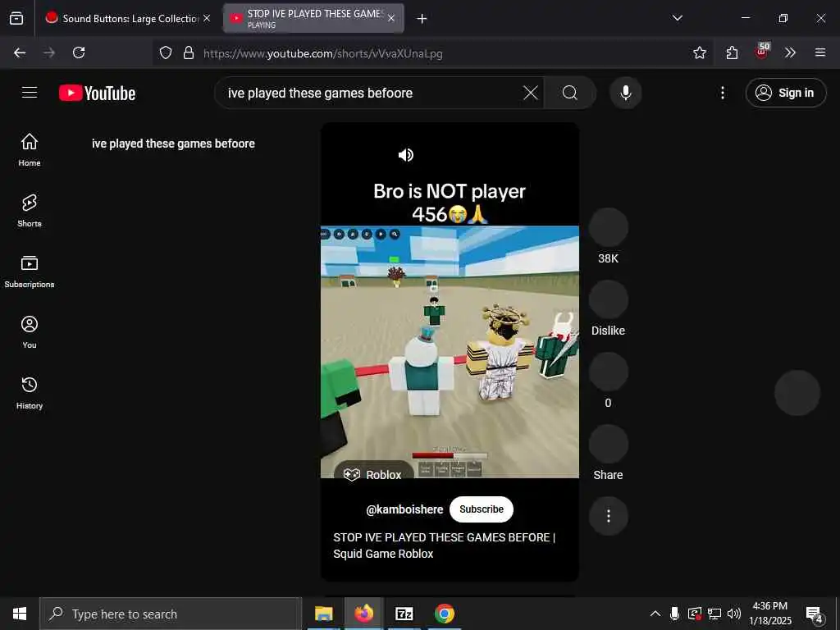Share this short
The height and width of the screenshot is (630, 840).
pyautogui.click(x=608, y=444)
